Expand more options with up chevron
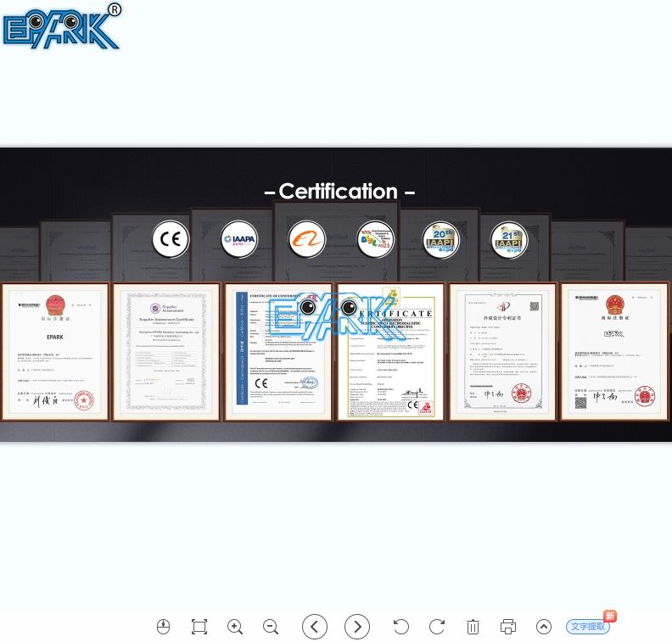Viewport: 672px width, 642px height. (x=544, y=627)
